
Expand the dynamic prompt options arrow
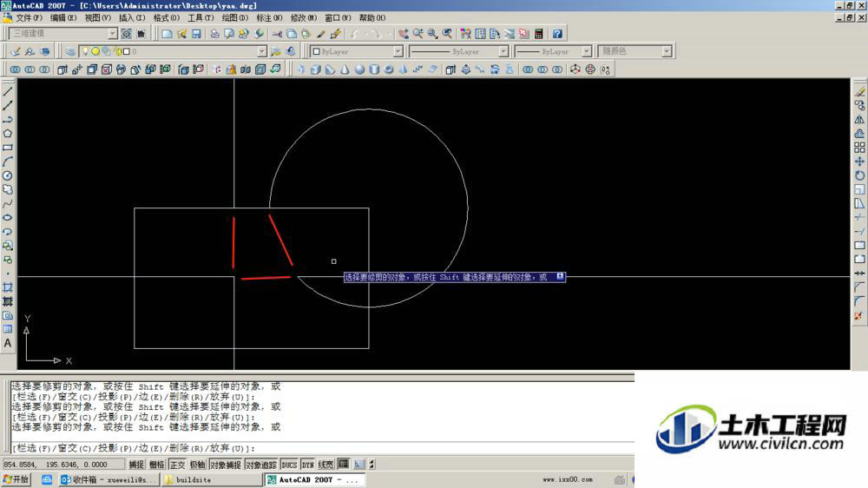tap(560, 276)
